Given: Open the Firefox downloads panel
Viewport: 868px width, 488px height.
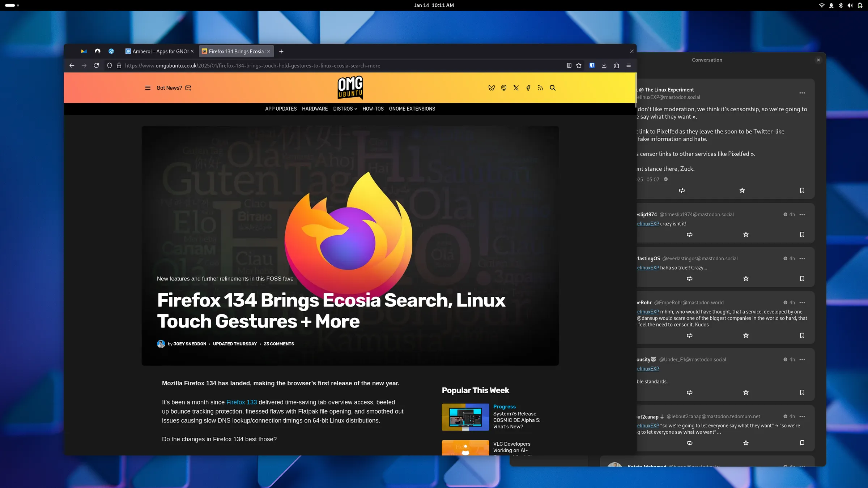Looking at the screenshot, I should [x=604, y=65].
